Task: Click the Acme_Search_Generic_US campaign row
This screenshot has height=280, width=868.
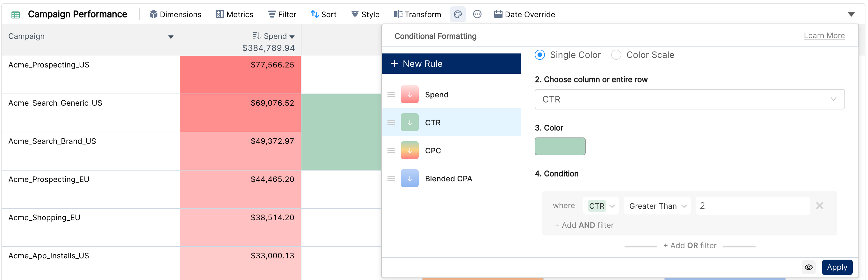Action: point(90,113)
